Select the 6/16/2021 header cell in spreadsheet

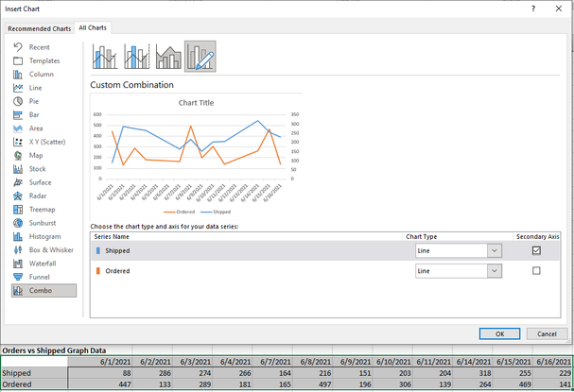(x=552, y=362)
